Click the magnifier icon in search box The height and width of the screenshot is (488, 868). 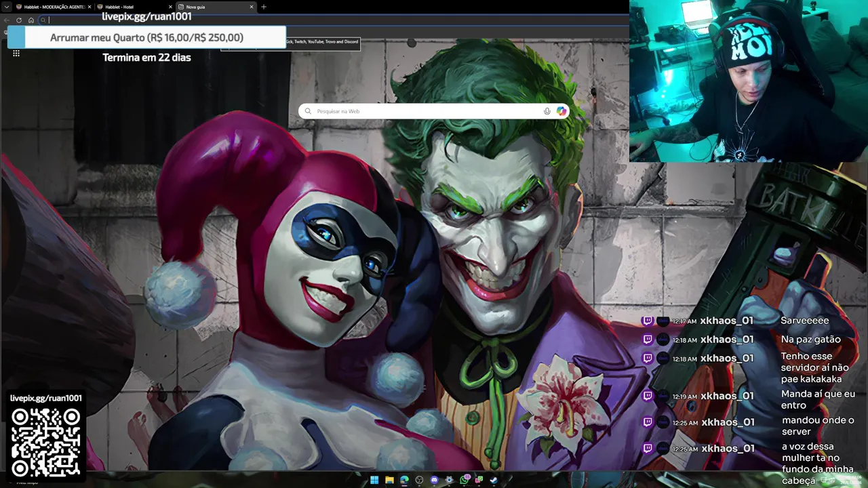[308, 111]
